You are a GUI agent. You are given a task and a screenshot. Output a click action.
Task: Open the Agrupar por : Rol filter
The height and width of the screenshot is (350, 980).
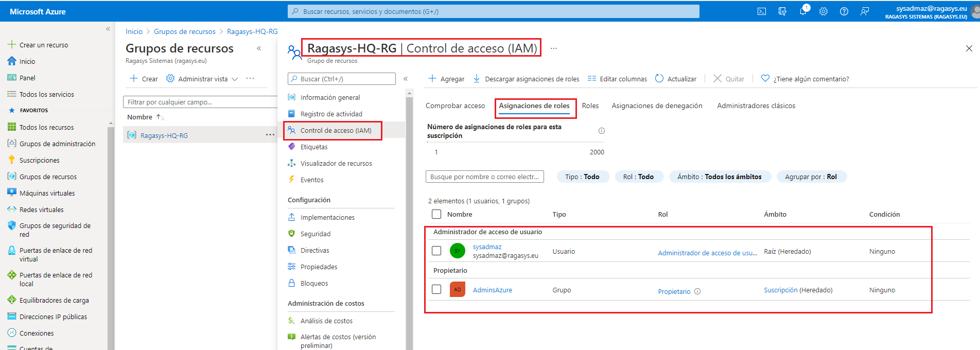pos(811,177)
